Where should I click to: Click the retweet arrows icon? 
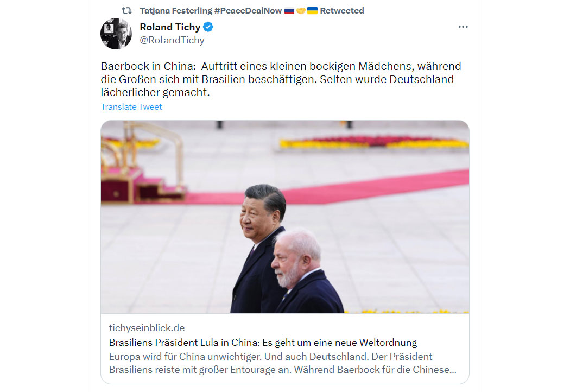(126, 11)
